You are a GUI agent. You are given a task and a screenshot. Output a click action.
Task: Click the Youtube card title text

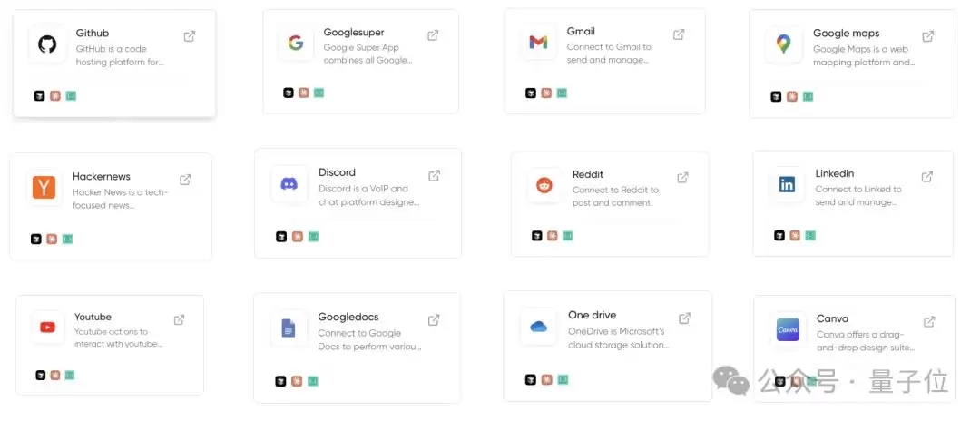[x=93, y=317]
